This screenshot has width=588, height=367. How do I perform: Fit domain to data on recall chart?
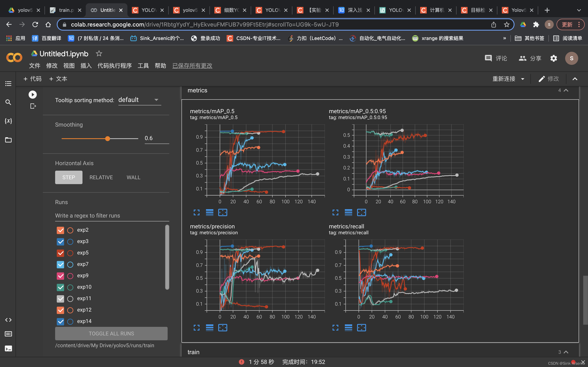pos(361,328)
